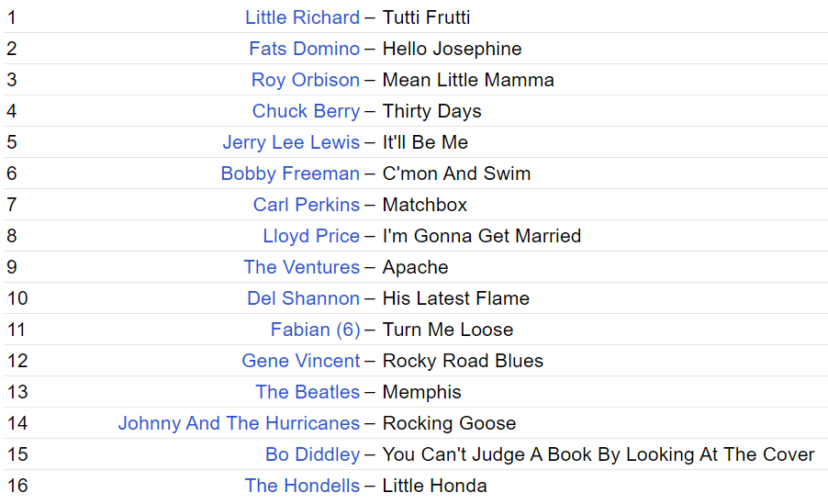Select the Del Shannon link
Image resolution: width=828 pixels, height=504 pixels.
pos(303,298)
